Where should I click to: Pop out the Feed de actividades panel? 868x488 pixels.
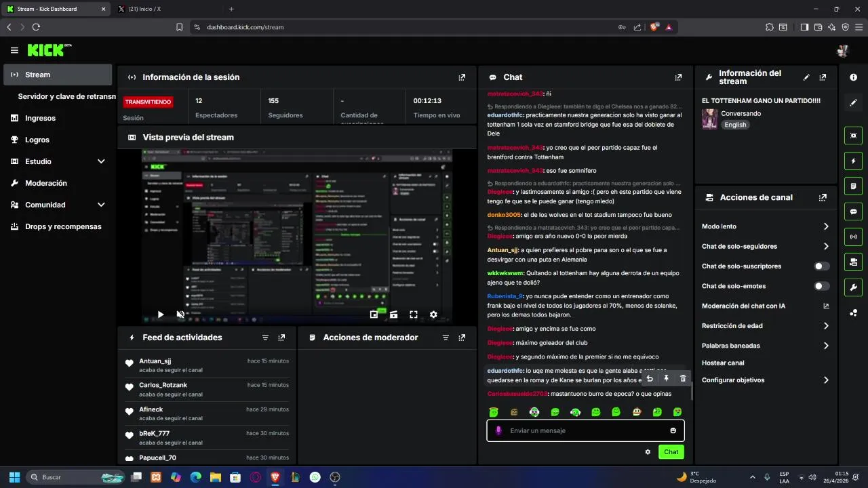coord(281,338)
